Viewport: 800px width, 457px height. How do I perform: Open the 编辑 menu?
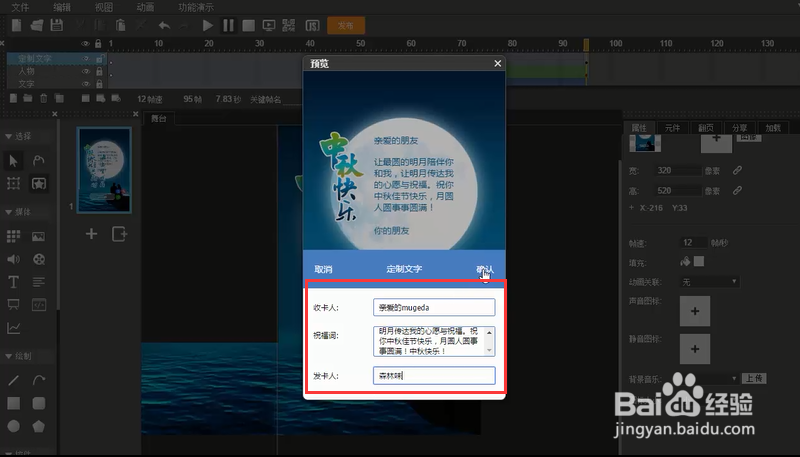(x=62, y=7)
